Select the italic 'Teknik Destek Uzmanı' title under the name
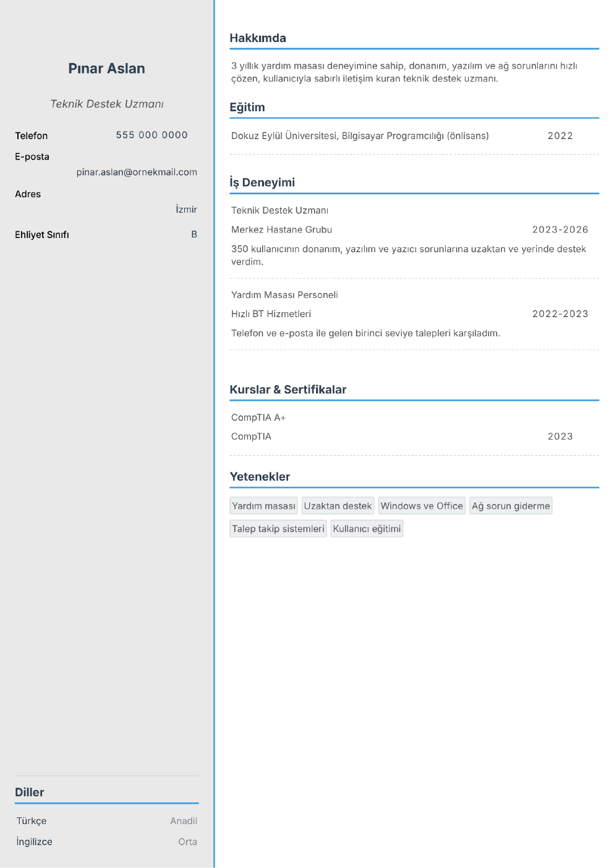 pos(107,104)
